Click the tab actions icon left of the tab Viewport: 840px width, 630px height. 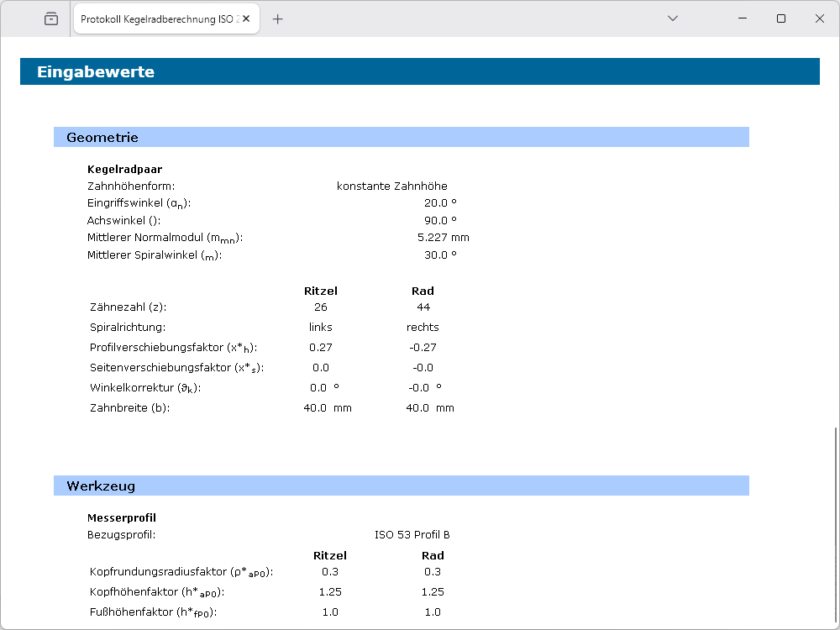click(51, 18)
